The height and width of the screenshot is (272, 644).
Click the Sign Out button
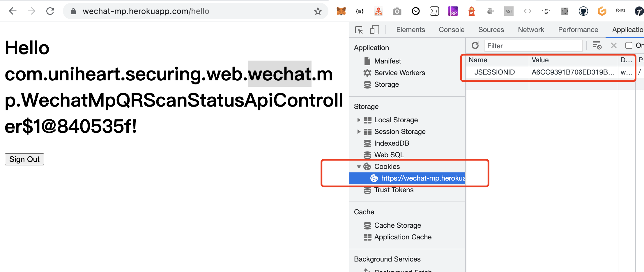[x=24, y=159]
